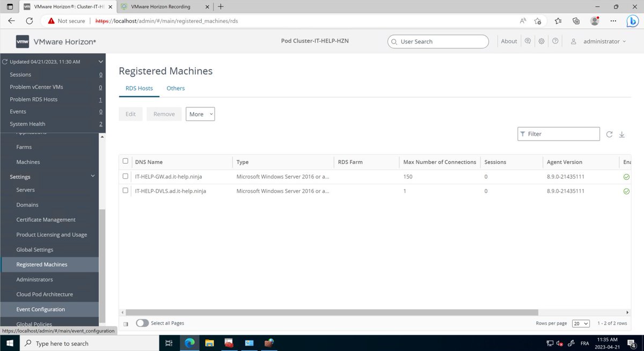Toggle the Select all Pages switch
This screenshot has width=644, height=351.
(x=142, y=323)
